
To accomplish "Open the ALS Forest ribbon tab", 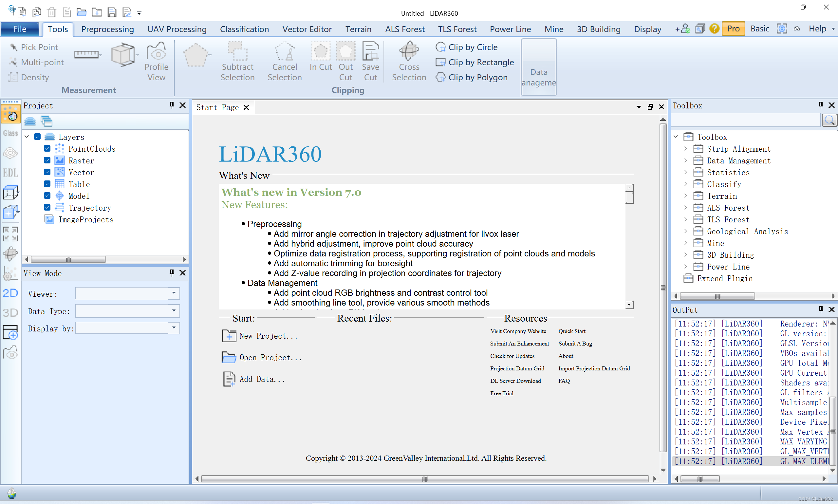I will 405,29.
